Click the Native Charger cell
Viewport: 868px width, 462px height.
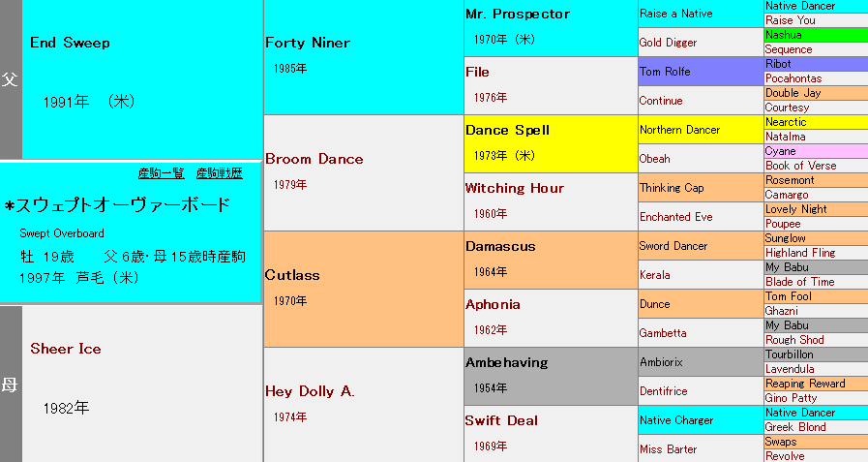[x=701, y=420]
